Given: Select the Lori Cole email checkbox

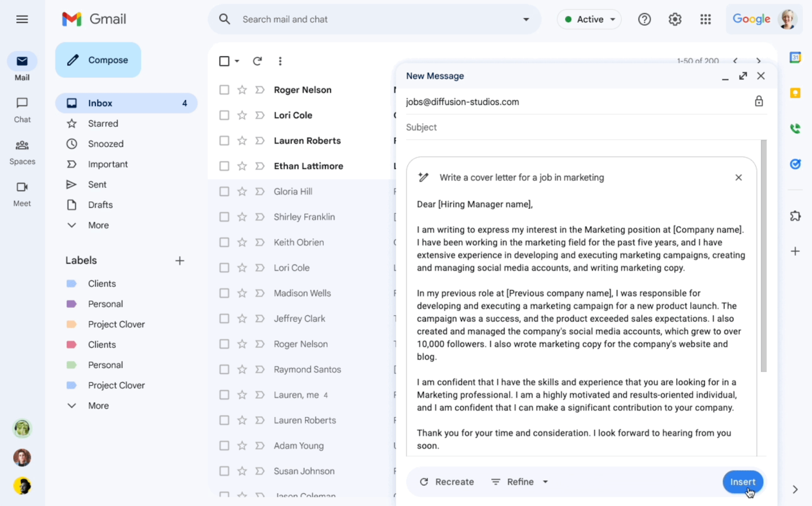Looking at the screenshot, I should pyautogui.click(x=224, y=115).
